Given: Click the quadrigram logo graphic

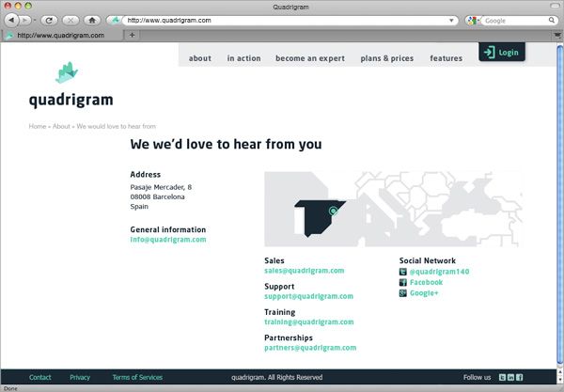Looking at the screenshot, I should [x=67, y=72].
